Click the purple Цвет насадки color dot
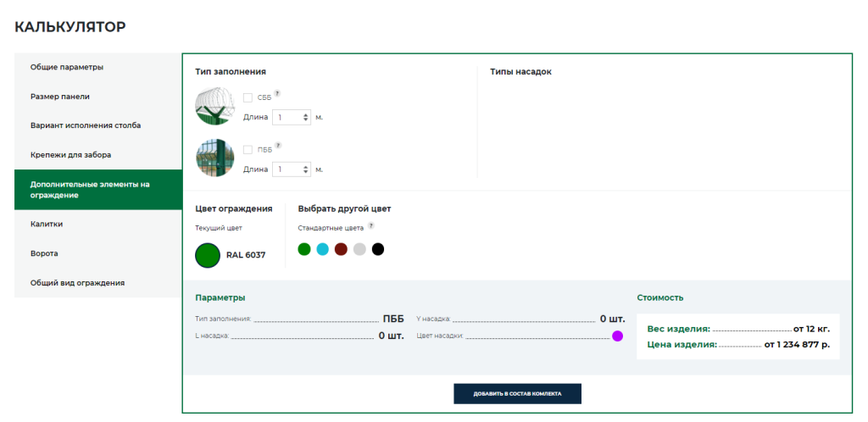Screen dimensions: 868x422 point(617,336)
